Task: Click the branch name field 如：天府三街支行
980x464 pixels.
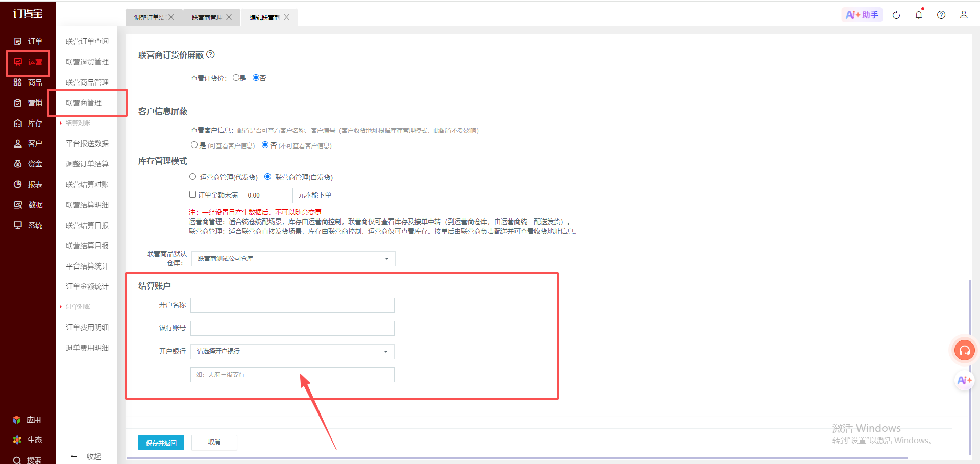Action: click(x=292, y=375)
